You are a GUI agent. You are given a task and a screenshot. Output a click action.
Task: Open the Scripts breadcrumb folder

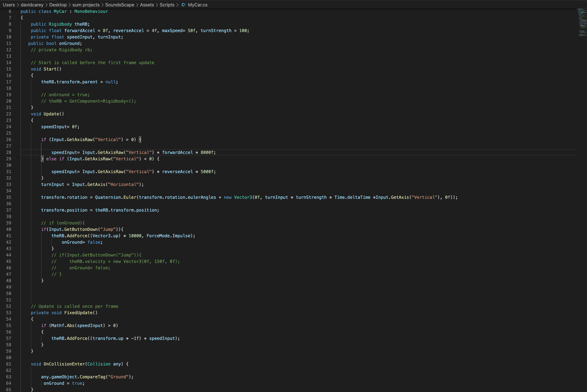[167, 5]
